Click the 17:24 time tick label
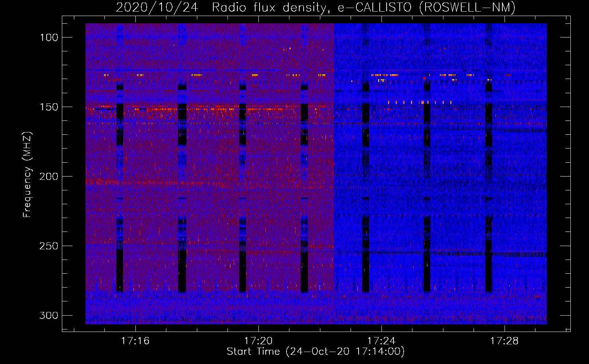Viewport: 589px width, 364px height. pos(381,341)
